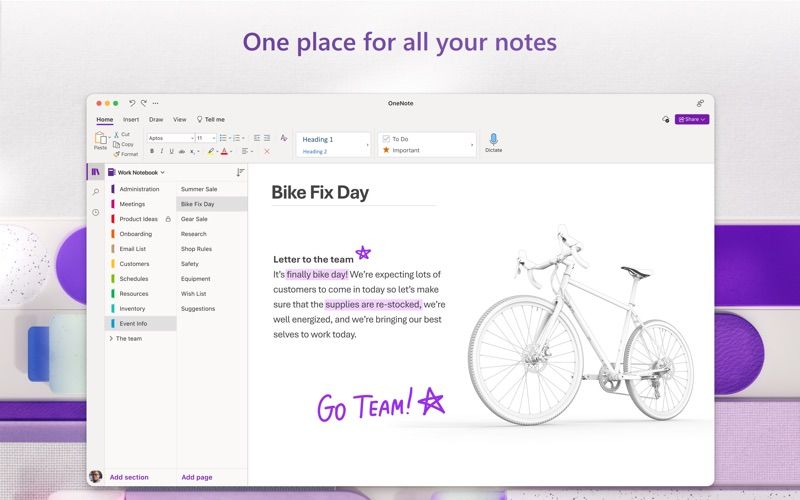Apply italic formatting

pyautogui.click(x=162, y=151)
